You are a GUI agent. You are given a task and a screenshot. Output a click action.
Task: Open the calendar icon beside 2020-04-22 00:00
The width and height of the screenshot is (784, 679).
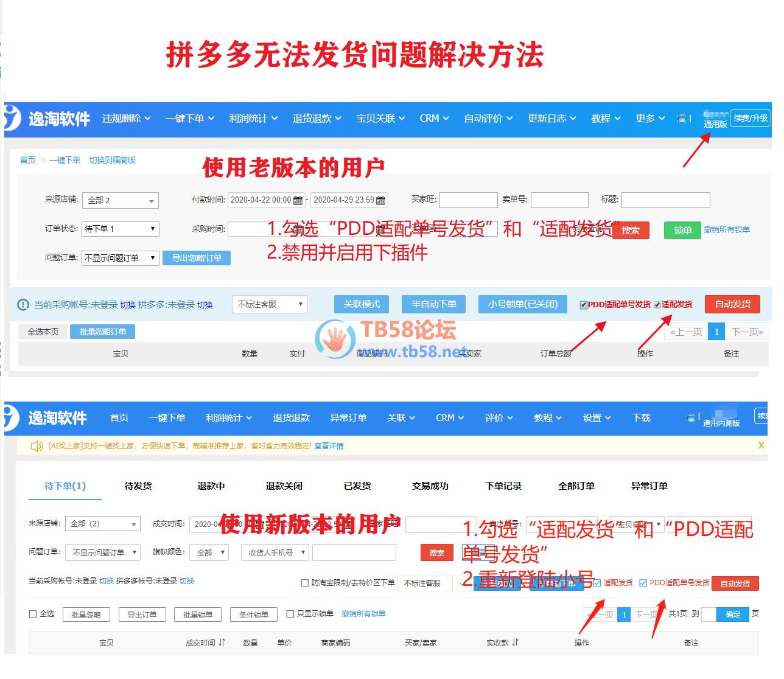(298, 200)
